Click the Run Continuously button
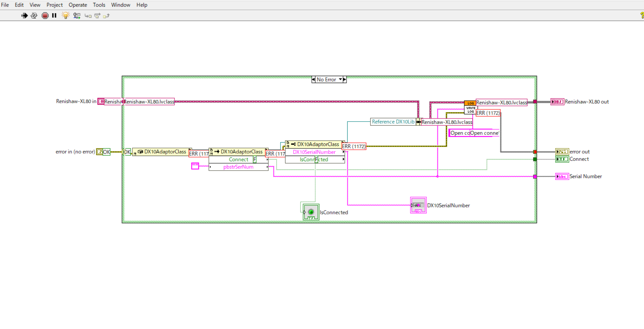This screenshot has height=329, width=644. pos(34,16)
